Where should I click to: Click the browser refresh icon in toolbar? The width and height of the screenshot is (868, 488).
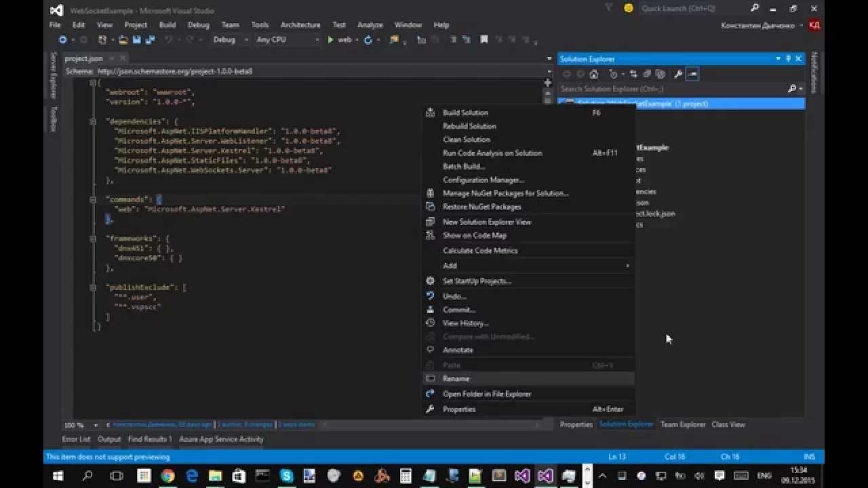point(368,40)
